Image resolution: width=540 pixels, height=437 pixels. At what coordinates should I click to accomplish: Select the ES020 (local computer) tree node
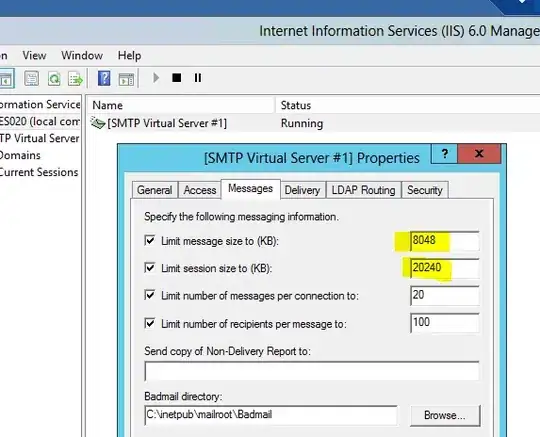point(40,122)
